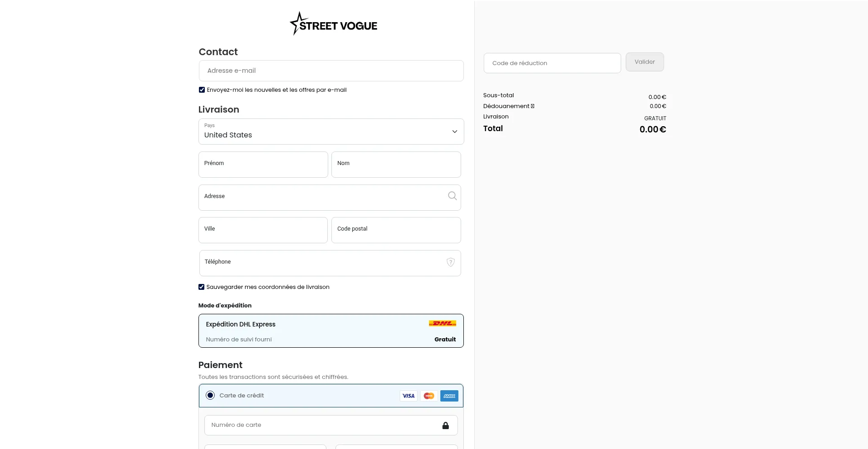Toggle Sauvegarder mes coordonnées de livraison checkbox
This screenshot has height=449, width=868.
pos(202,287)
